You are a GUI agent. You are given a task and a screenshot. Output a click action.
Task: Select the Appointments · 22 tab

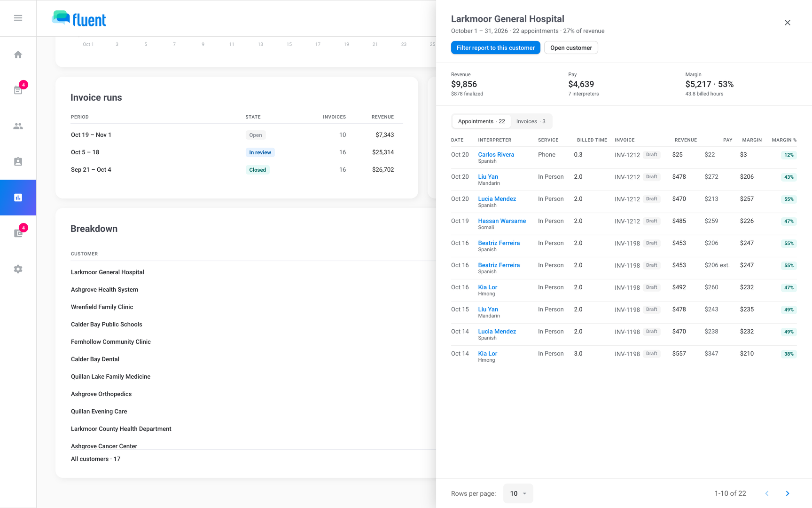[x=481, y=121]
